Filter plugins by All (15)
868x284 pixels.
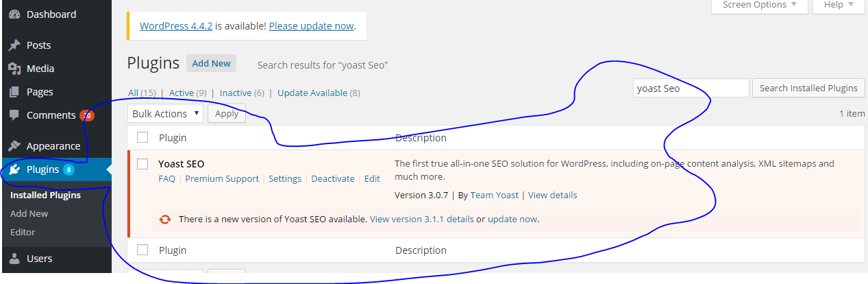142,93
